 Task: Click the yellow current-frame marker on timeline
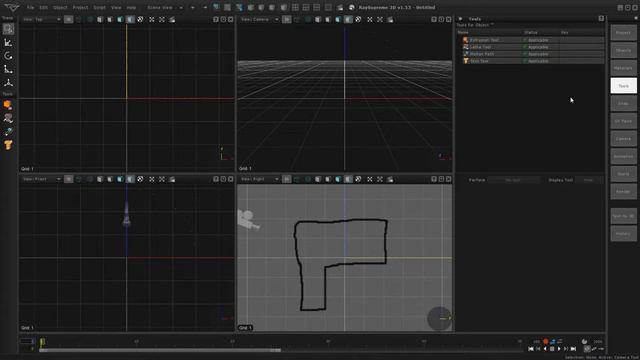pos(42,342)
